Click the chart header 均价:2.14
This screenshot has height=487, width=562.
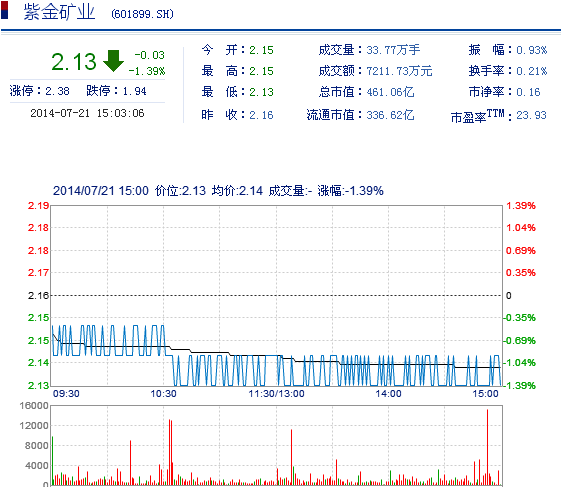(x=237, y=191)
